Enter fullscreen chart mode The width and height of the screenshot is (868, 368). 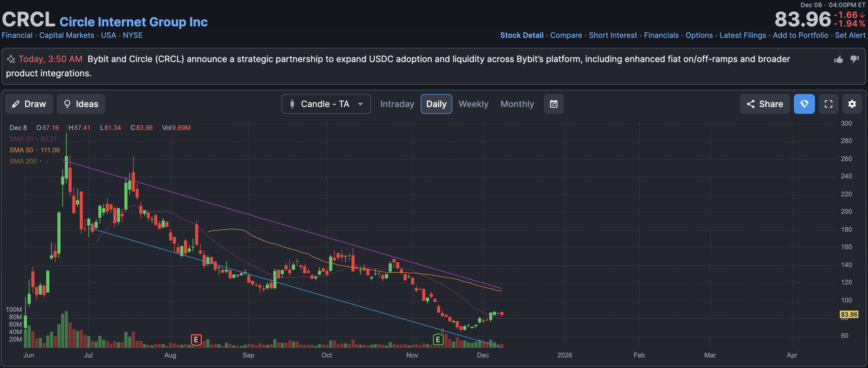pyautogui.click(x=828, y=104)
